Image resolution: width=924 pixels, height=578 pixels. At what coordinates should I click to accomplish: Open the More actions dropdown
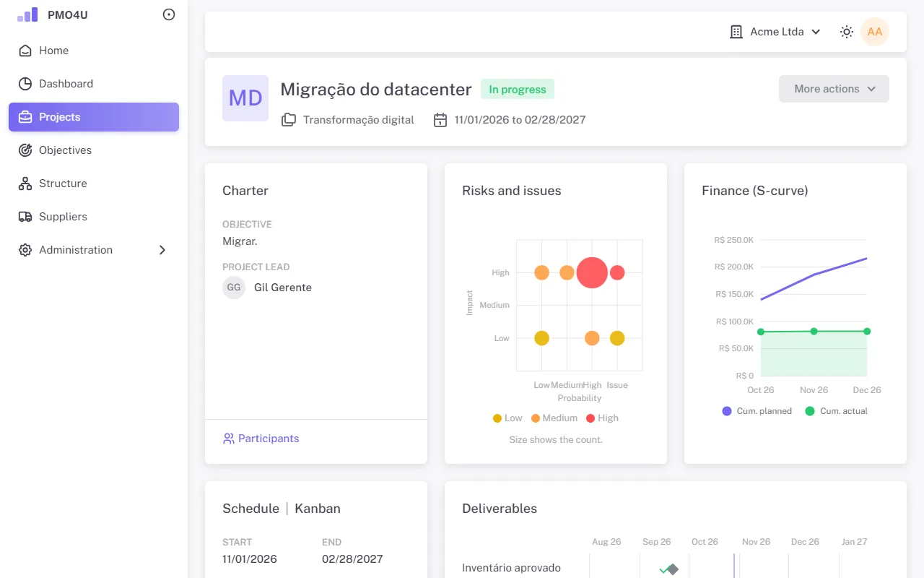pyautogui.click(x=834, y=89)
